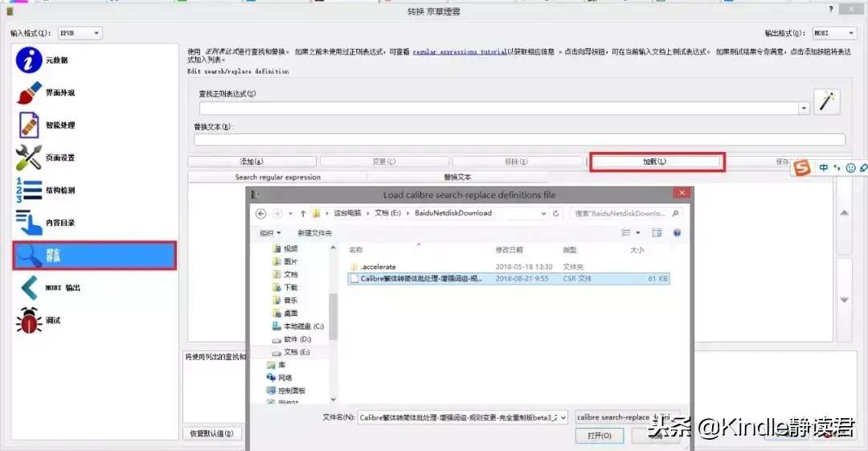Click the 加载(L) load button
This screenshot has width=868, height=451.
(655, 162)
